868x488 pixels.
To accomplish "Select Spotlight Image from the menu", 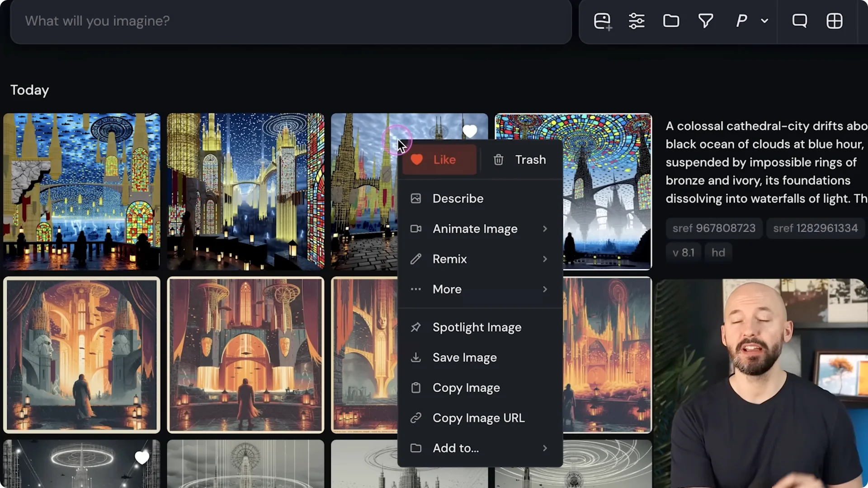I will point(477,327).
